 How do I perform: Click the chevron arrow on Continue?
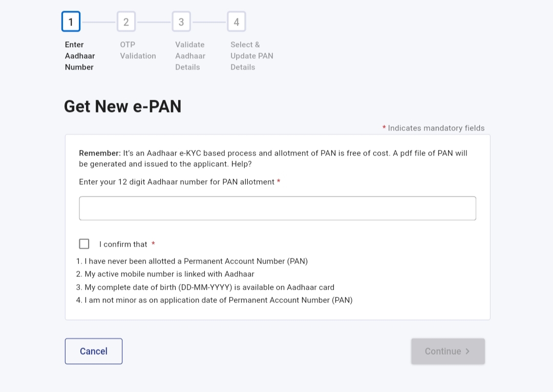[467, 351]
